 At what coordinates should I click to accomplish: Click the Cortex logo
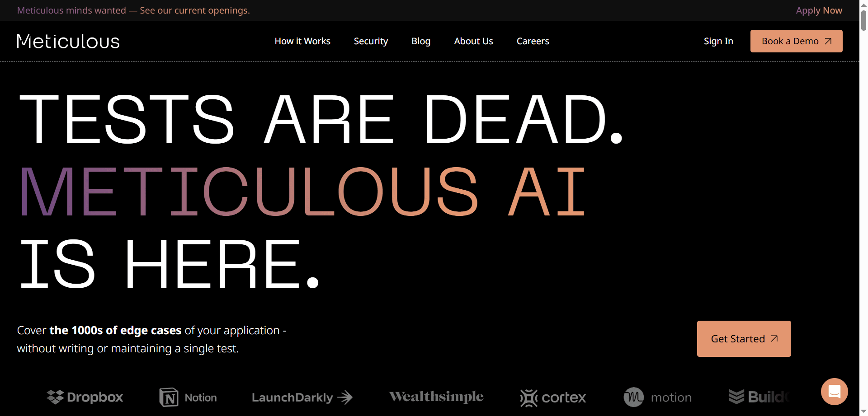point(552,397)
